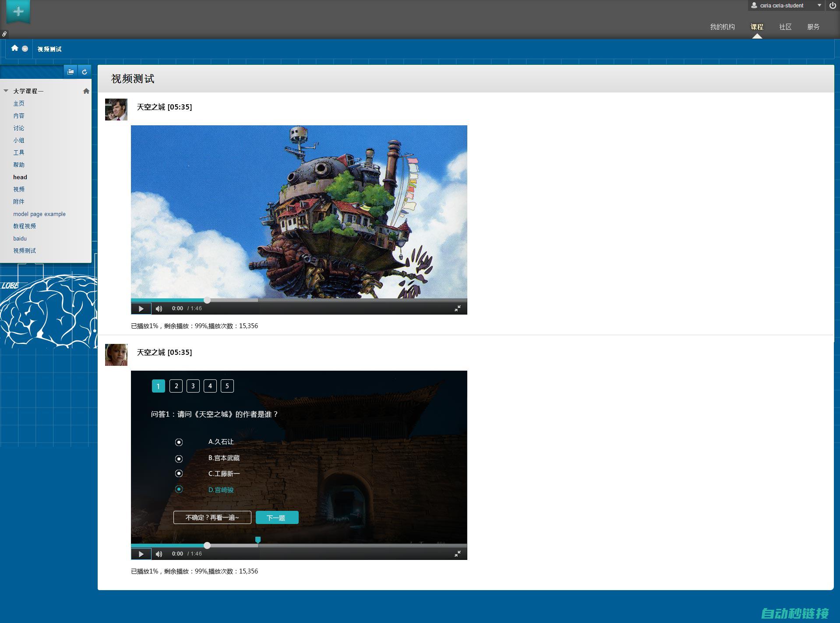Open 视频 in course menu
Image resolution: width=840 pixels, height=623 pixels.
[19, 189]
